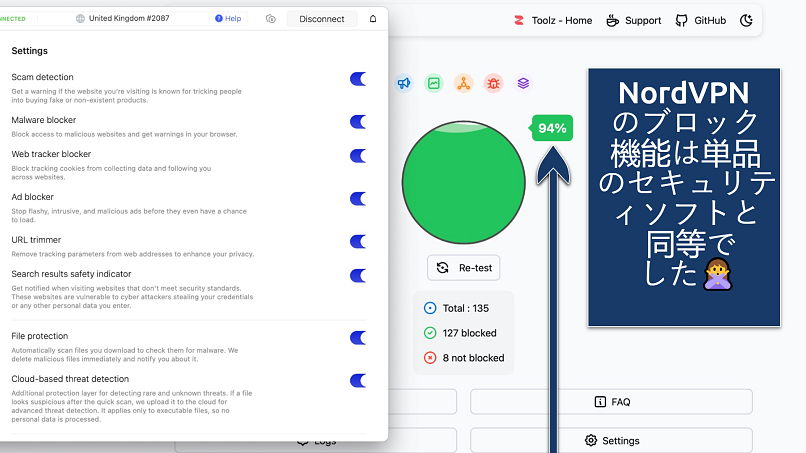This screenshot has height=453, width=806.
Task: Click the Settings heading in NordVPN panel
Action: [29, 51]
